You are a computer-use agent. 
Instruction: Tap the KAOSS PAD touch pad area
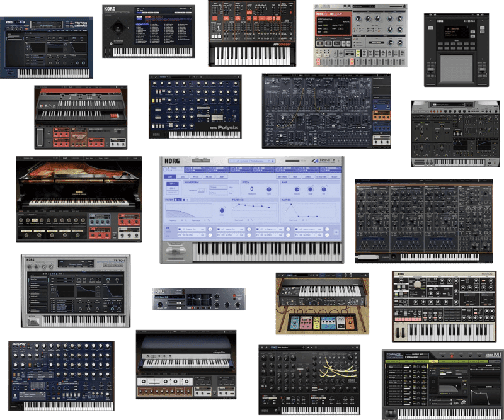coord(456,67)
